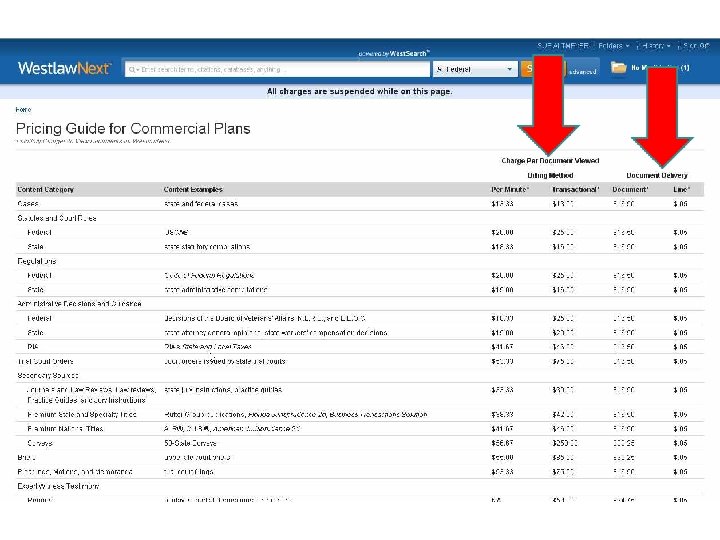
Task: Open the Federal jurisdiction dropdown
Action: pyautogui.click(x=475, y=69)
